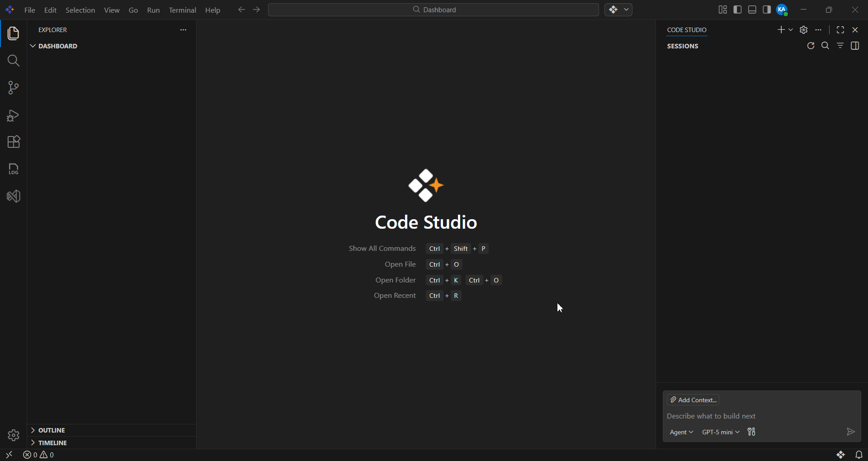Open the audio/announcements sidebar icon
Screen dimensions: 868x461
13,196
